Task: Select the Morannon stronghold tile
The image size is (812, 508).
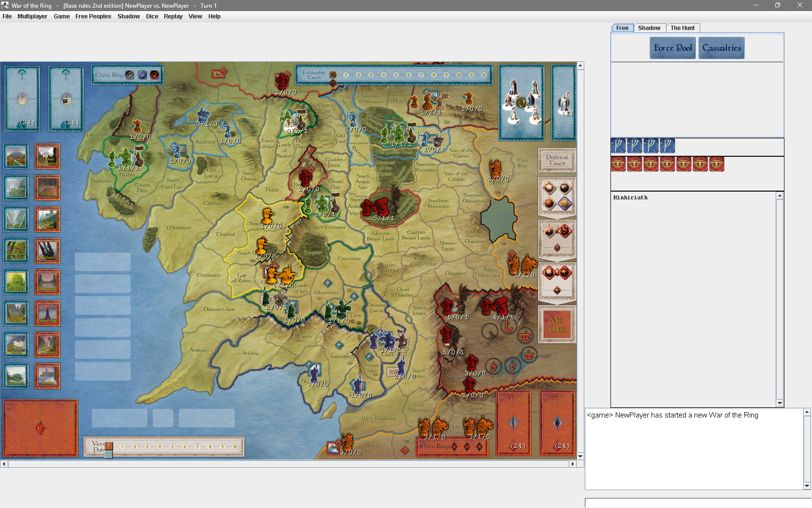Action: (x=47, y=282)
